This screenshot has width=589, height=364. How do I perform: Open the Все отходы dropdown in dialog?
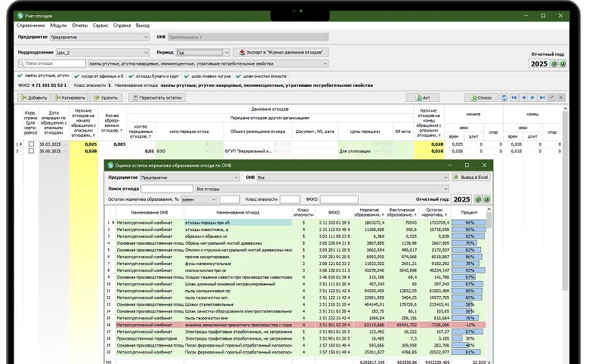(x=446, y=188)
